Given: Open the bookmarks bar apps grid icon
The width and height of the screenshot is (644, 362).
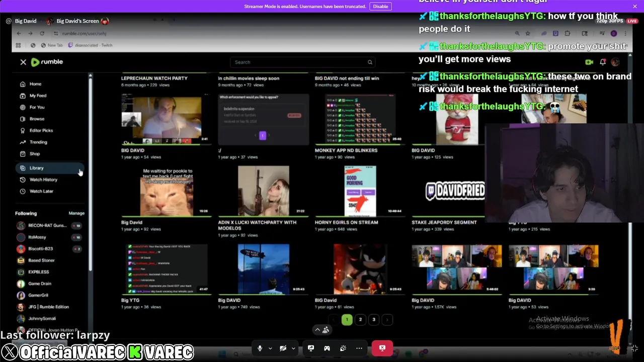Looking at the screenshot, I should point(18,45).
